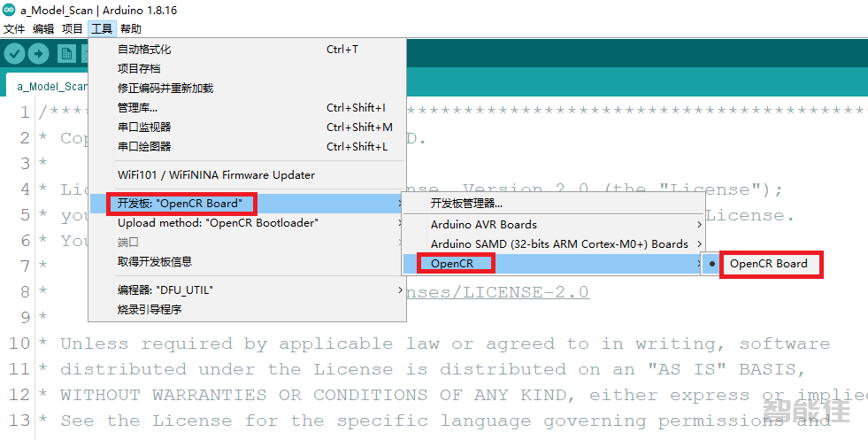Expand the 开发板 "OpenCR Board" submenu
The width and height of the screenshot is (868, 440).
181,204
